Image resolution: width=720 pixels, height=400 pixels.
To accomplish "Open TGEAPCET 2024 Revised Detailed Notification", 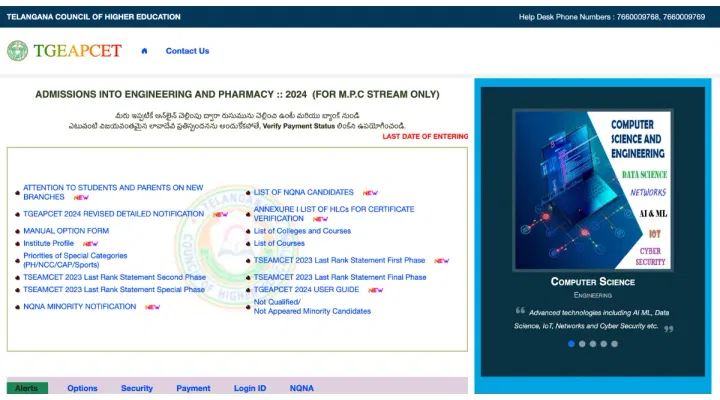I will (113, 214).
